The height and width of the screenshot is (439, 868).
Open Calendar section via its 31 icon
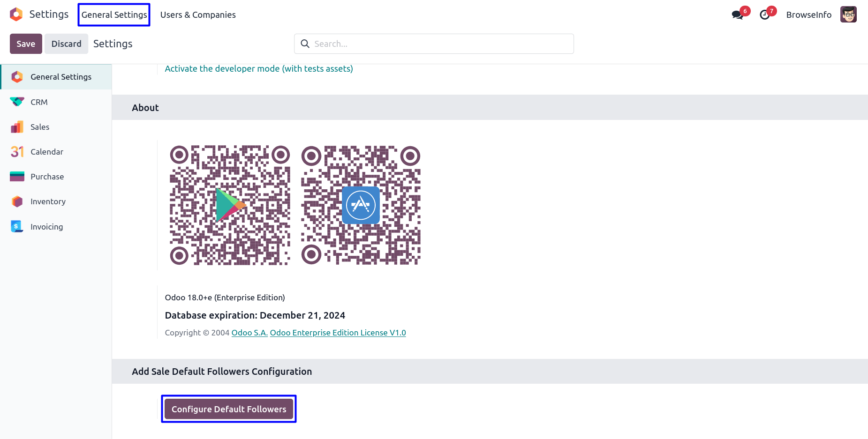[17, 152]
